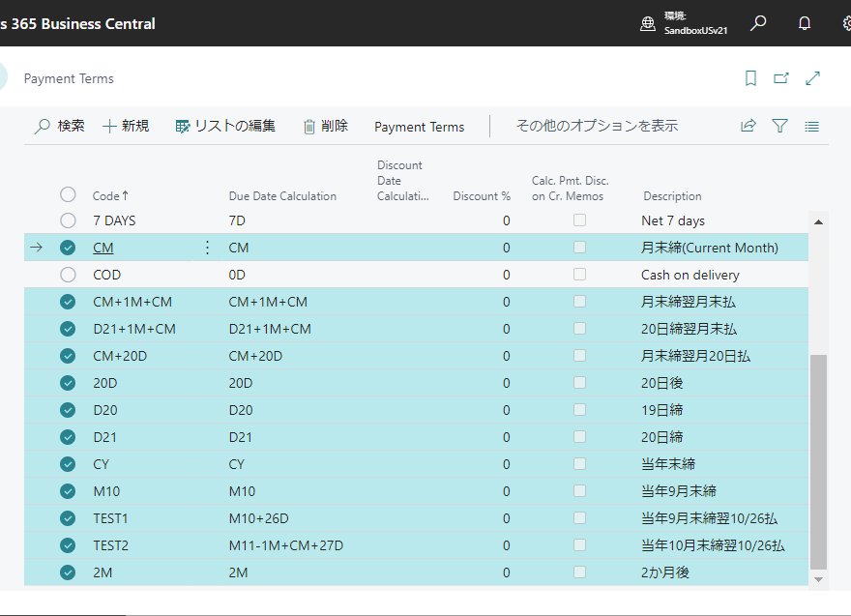This screenshot has height=616, width=851.
Task: Click 'Cash on delivery' description
Action: coord(690,276)
